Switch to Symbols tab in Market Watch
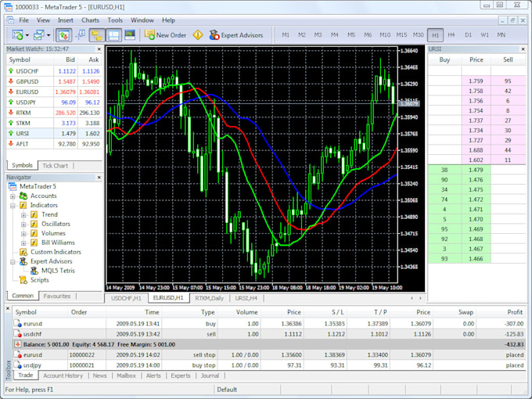 pyautogui.click(x=23, y=166)
